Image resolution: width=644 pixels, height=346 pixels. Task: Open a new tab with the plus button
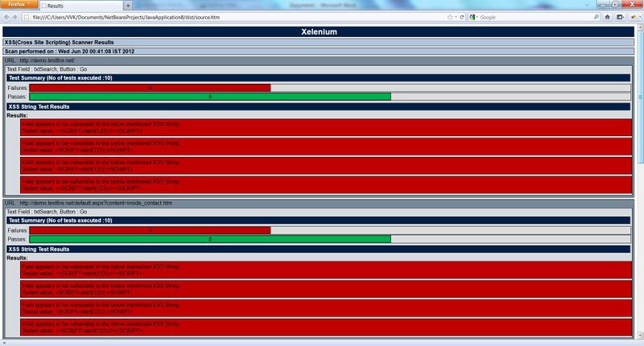(127, 6)
